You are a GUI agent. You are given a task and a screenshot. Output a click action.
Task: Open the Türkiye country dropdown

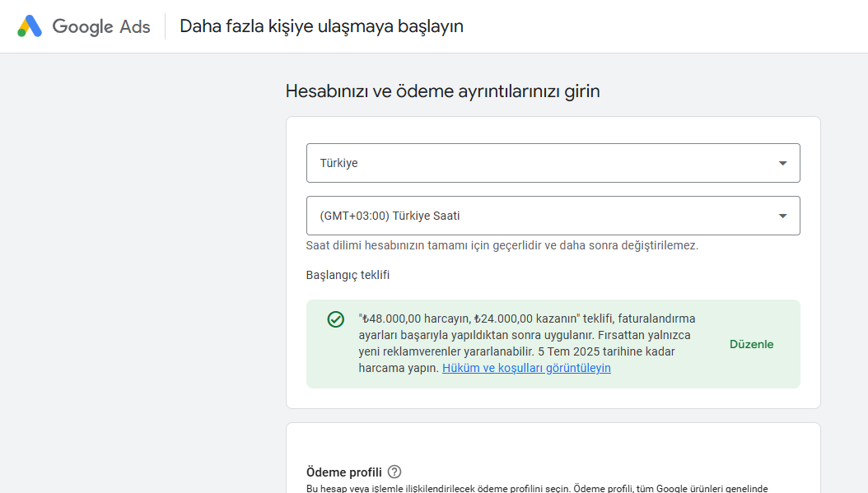pos(553,163)
